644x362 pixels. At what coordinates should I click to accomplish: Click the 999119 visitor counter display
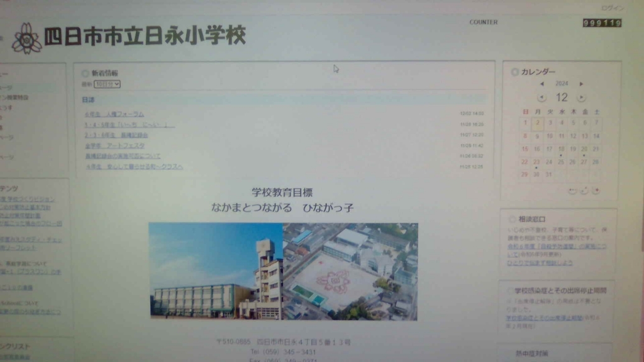(602, 23)
